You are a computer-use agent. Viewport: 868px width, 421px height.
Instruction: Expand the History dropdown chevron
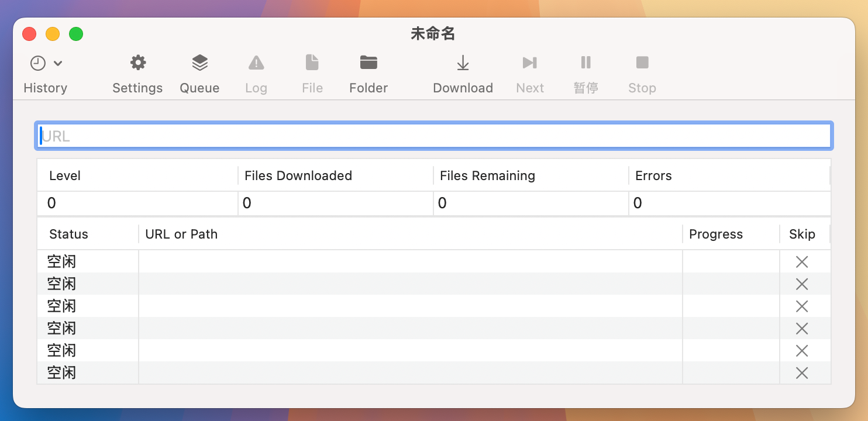[58, 63]
